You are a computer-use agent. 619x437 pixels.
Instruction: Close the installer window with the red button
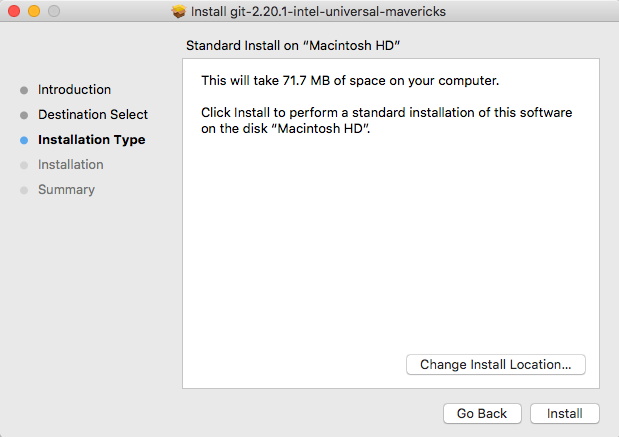14,12
